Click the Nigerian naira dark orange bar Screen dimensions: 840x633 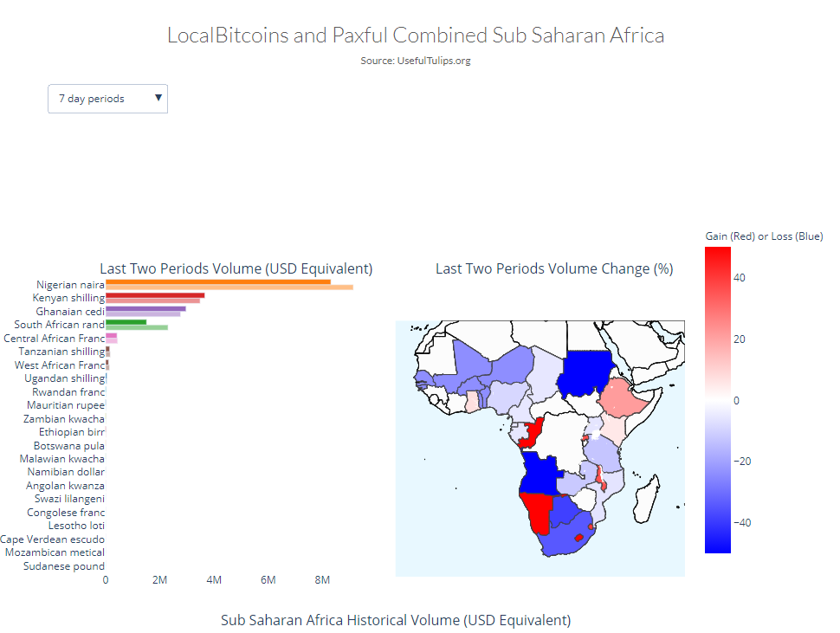[x=218, y=281]
